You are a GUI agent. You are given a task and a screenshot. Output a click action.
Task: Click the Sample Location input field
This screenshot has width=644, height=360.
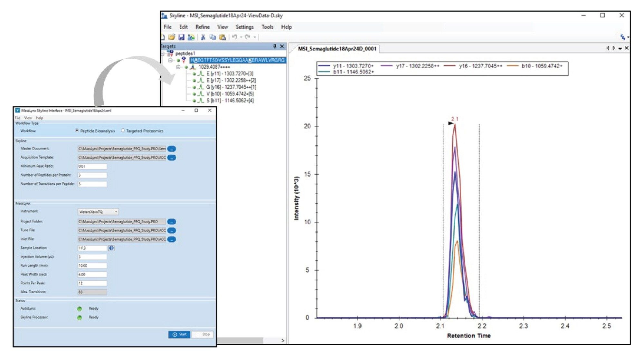coord(92,248)
